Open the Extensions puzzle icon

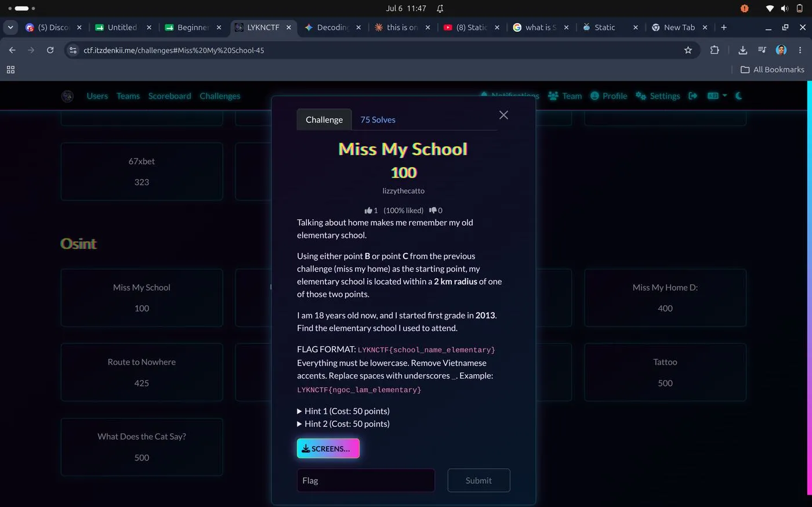[715, 50]
